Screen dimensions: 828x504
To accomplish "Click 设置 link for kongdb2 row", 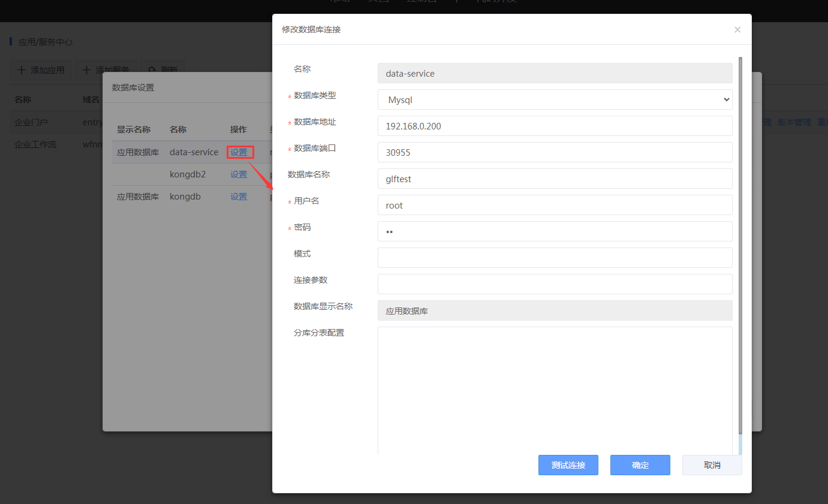I will [239, 174].
